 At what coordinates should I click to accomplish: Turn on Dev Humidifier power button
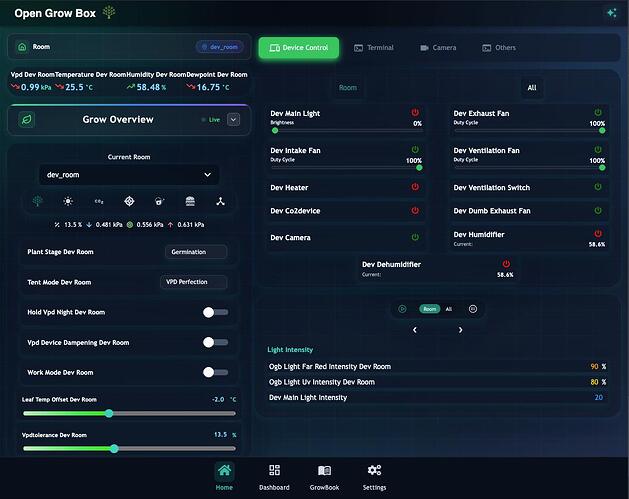598,233
